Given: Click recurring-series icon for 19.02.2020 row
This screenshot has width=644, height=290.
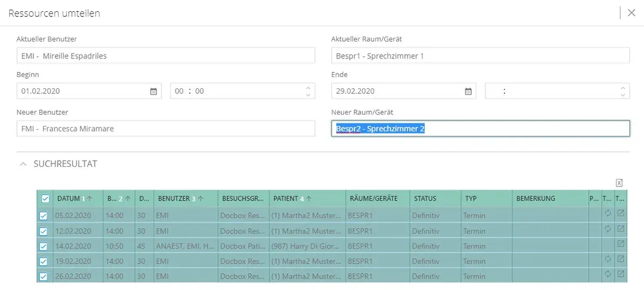Looking at the screenshot, I should [x=608, y=259].
